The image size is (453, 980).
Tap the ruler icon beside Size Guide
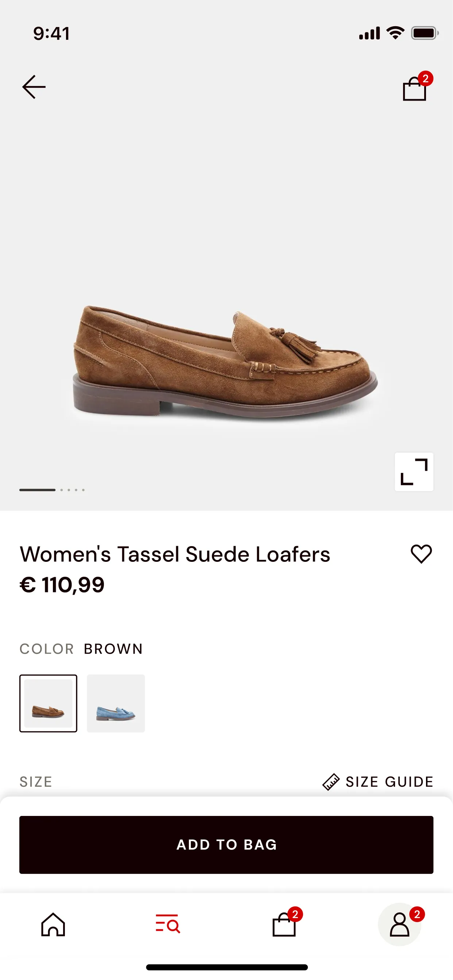point(331,782)
